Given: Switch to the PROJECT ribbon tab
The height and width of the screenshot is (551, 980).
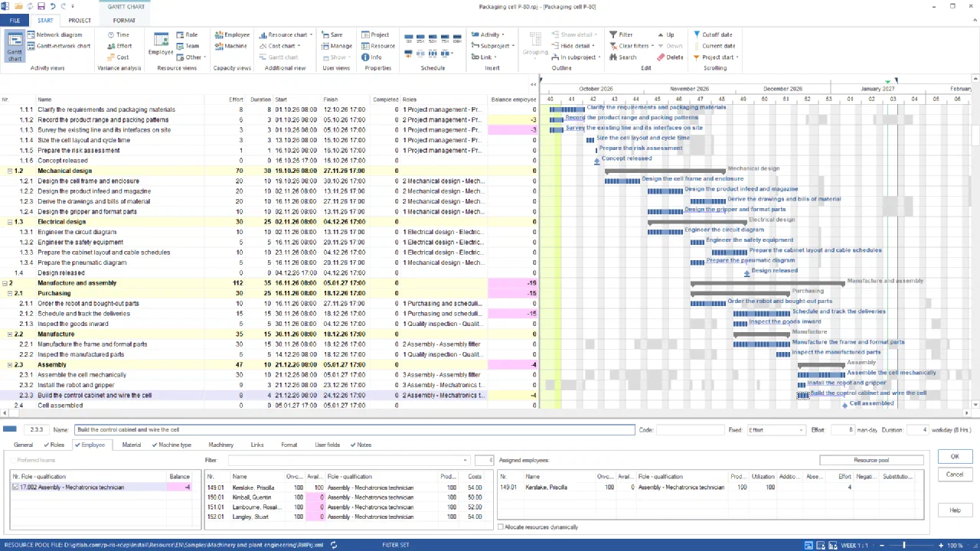Looking at the screenshot, I should click(80, 21).
